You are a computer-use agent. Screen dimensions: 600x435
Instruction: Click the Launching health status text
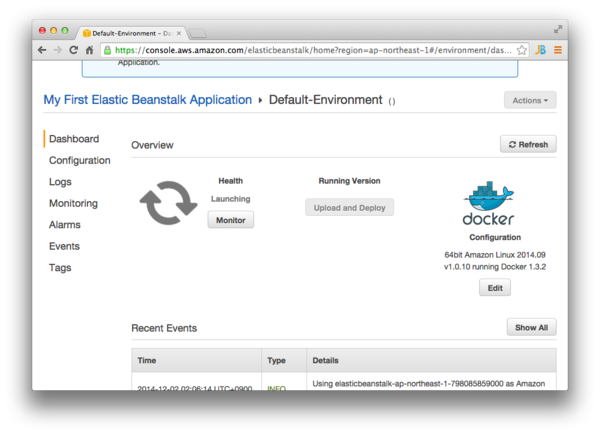coord(230,199)
